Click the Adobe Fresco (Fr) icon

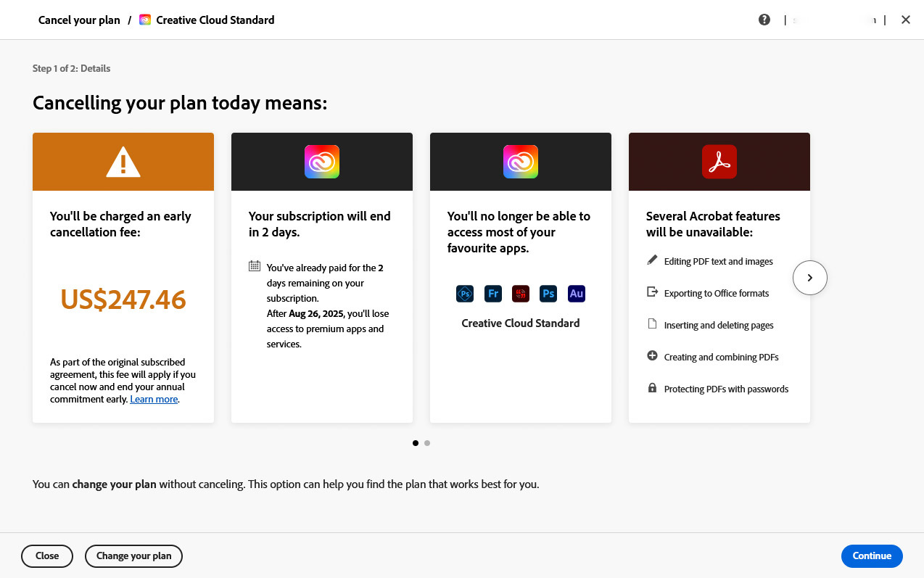pos(493,294)
